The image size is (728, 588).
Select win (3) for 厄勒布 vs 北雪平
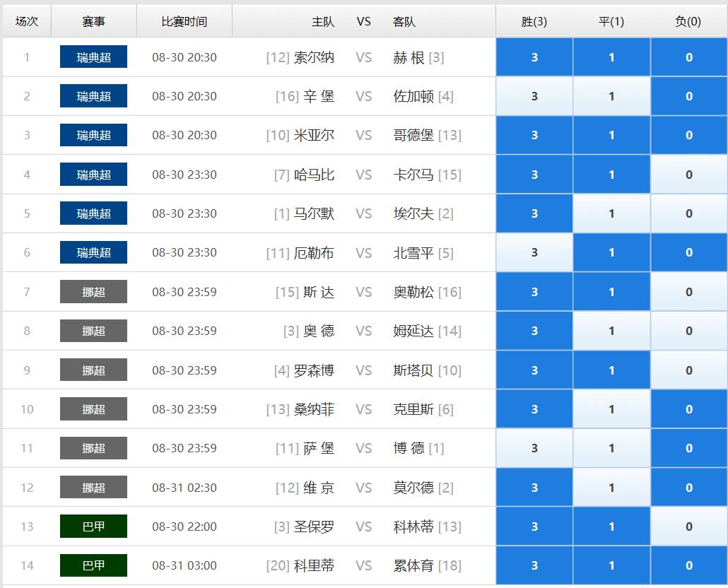point(534,252)
